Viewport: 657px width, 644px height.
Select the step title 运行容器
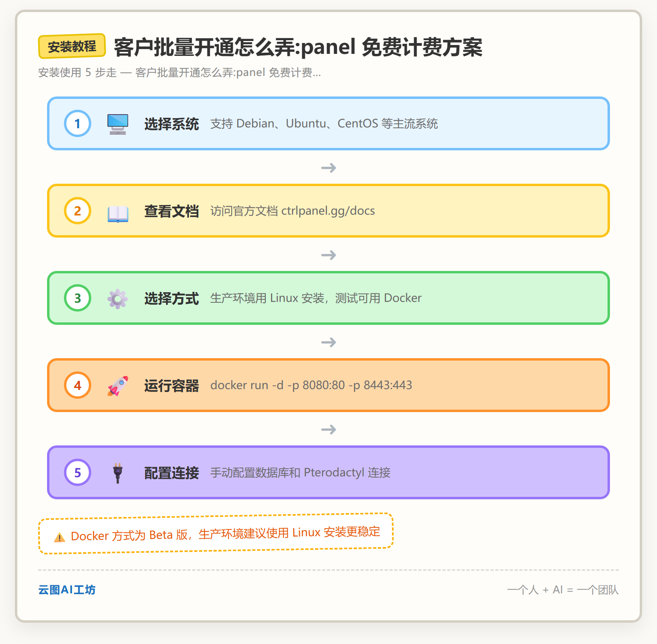[172, 386]
